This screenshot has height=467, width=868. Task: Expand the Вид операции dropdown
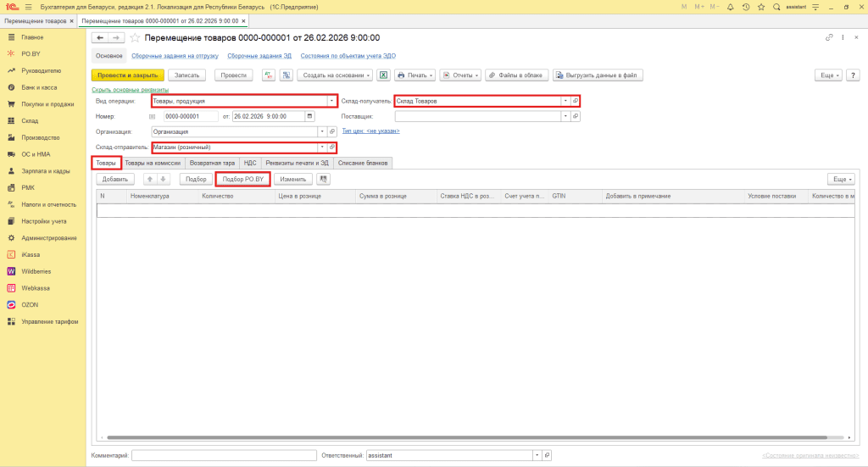pos(331,101)
